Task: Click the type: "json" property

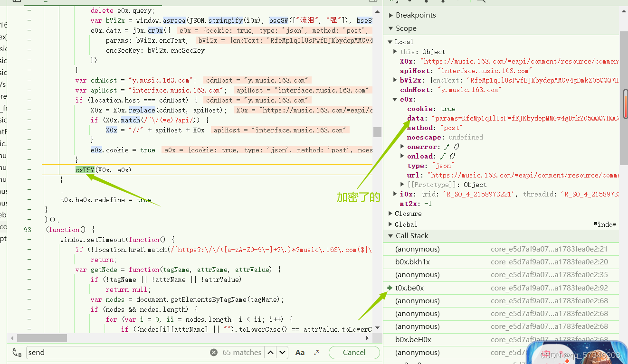Action: point(430,166)
